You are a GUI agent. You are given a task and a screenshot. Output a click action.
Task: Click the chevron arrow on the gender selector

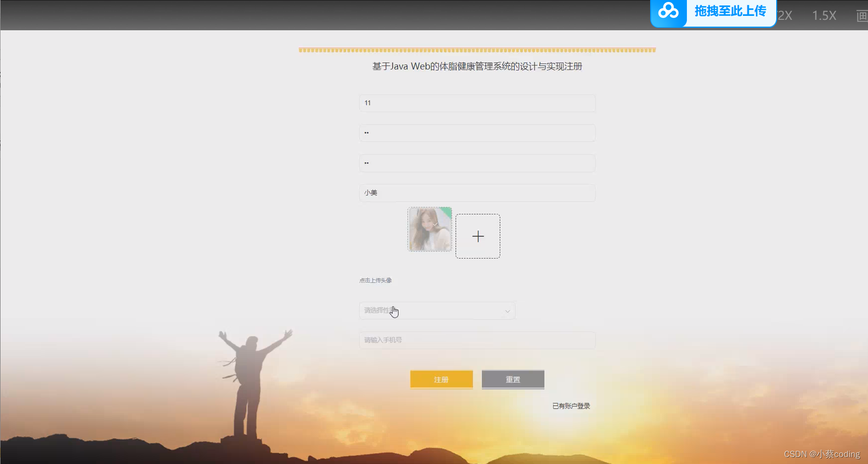(507, 311)
